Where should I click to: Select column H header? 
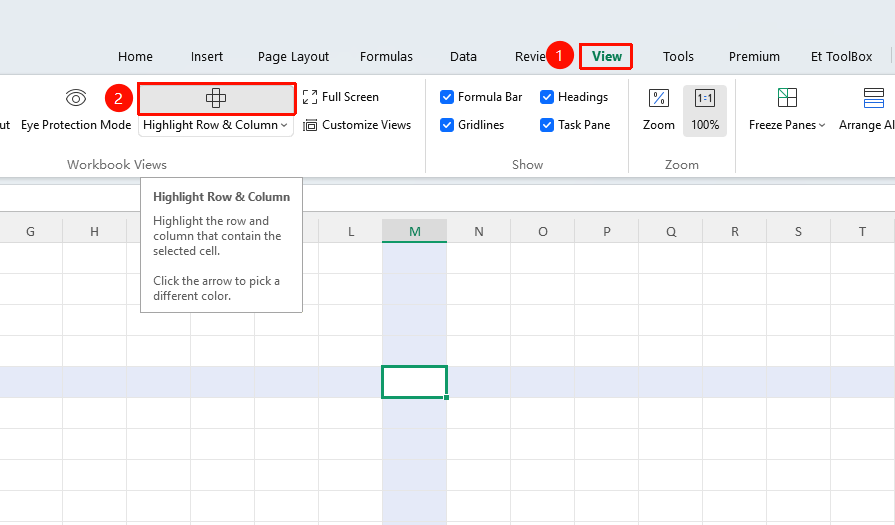[94, 231]
